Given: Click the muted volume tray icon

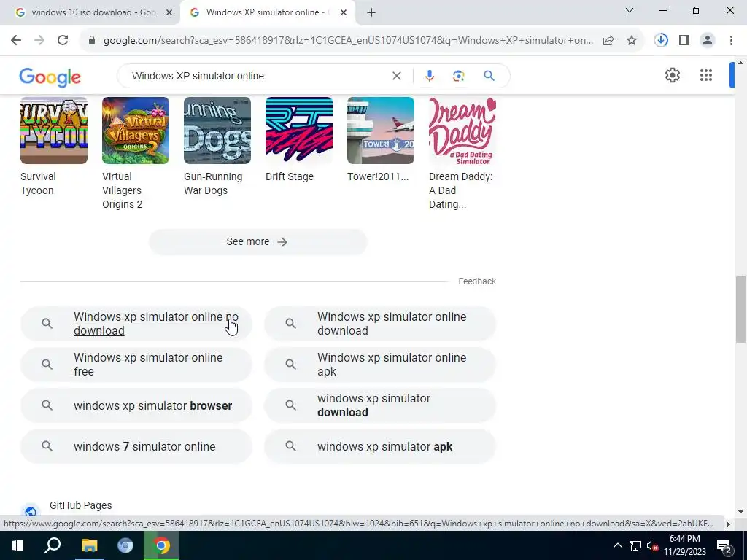Looking at the screenshot, I should pyautogui.click(x=653, y=545).
